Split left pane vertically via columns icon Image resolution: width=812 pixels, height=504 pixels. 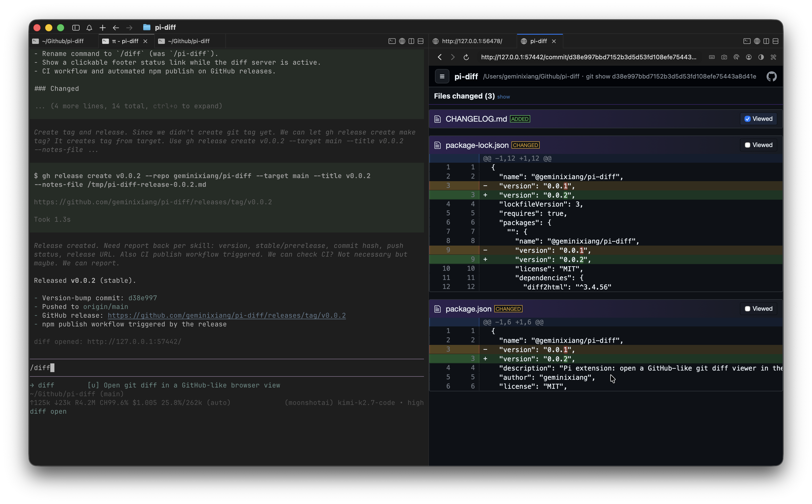tap(411, 41)
